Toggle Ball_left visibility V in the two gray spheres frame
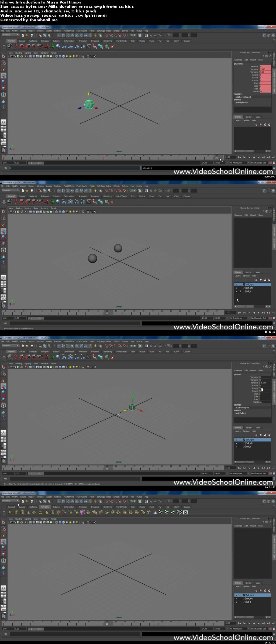 tap(236, 288)
